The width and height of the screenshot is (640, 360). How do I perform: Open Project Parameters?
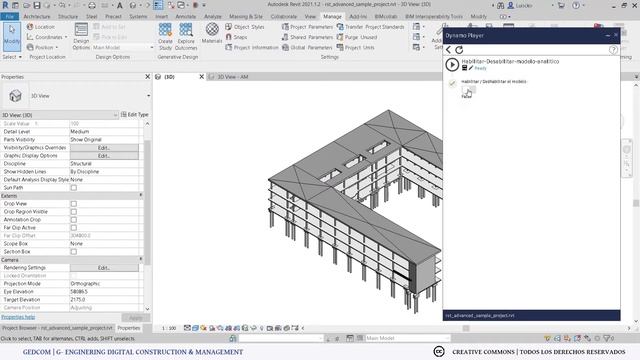coord(307,27)
